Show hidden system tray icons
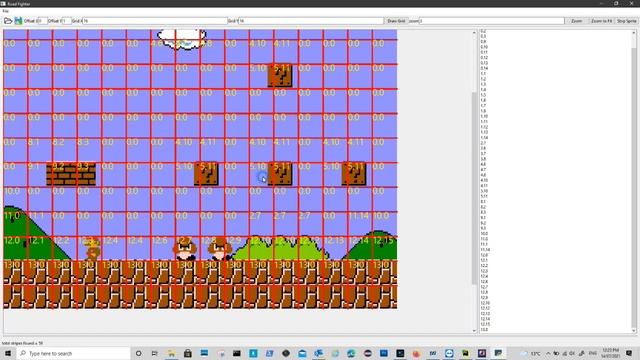 click(548, 353)
